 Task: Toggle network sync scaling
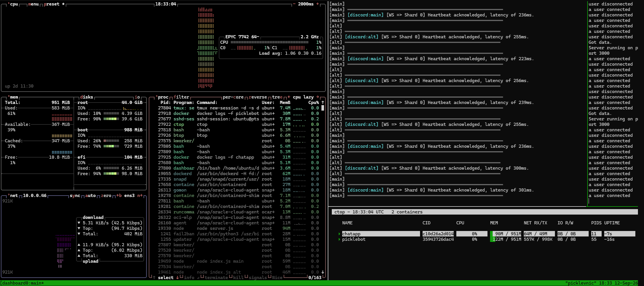pos(75,196)
